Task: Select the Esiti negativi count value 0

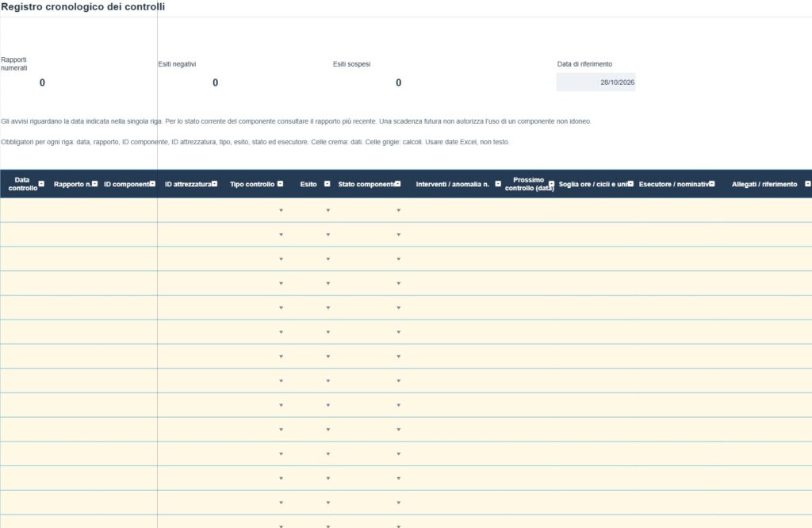Action: (x=216, y=82)
